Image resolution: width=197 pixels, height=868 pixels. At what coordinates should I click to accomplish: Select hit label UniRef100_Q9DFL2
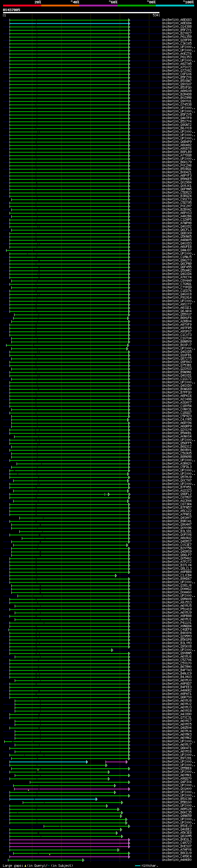pyautogui.click(x=177, y=494)
